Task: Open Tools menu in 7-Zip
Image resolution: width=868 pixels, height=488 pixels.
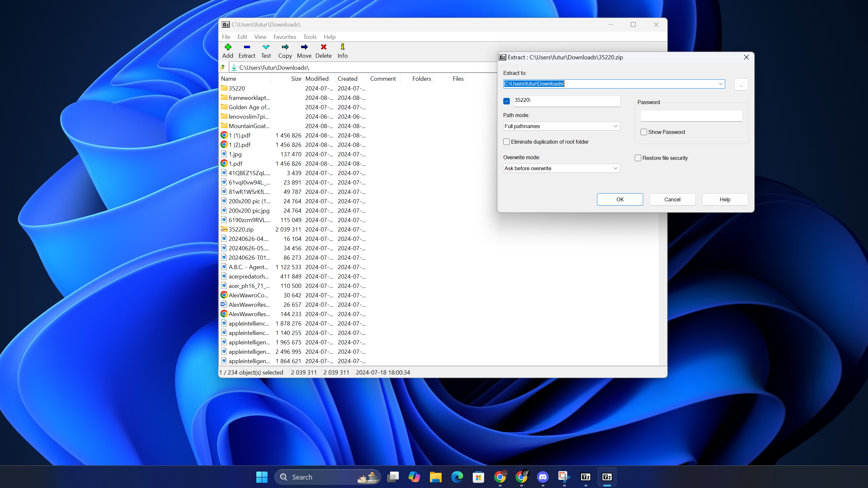Action: (x=310, y=37)
